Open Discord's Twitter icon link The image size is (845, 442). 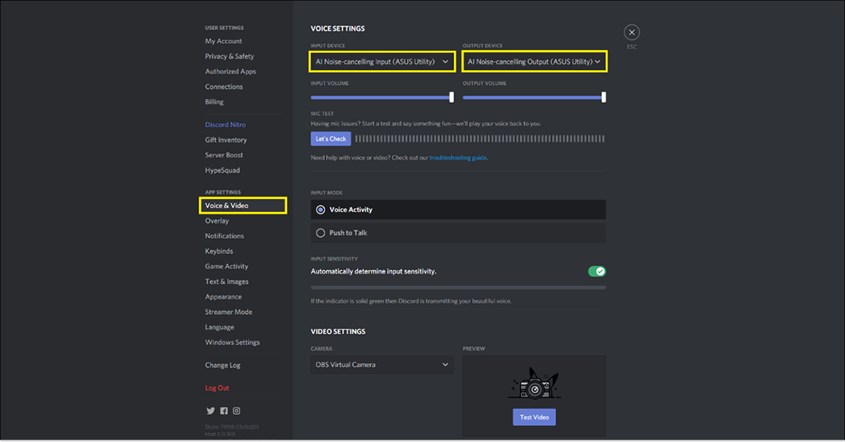210,411
